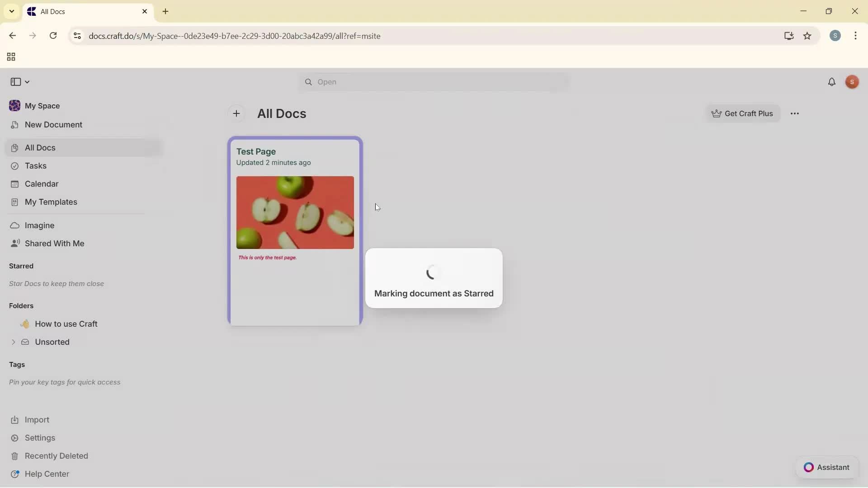
Task: Click the Get Craft Plus button
Action: click(x=743, y=113)
